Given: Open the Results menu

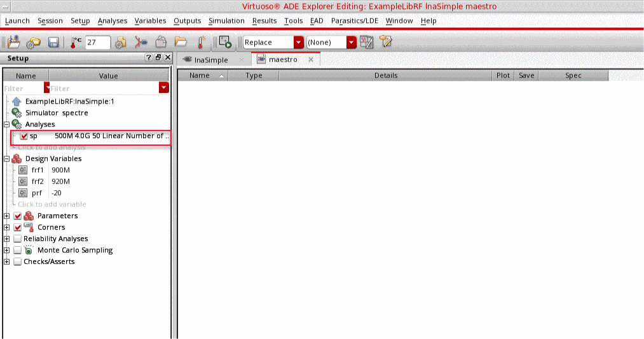Looking at the screenshot, I should coord(264,20).
